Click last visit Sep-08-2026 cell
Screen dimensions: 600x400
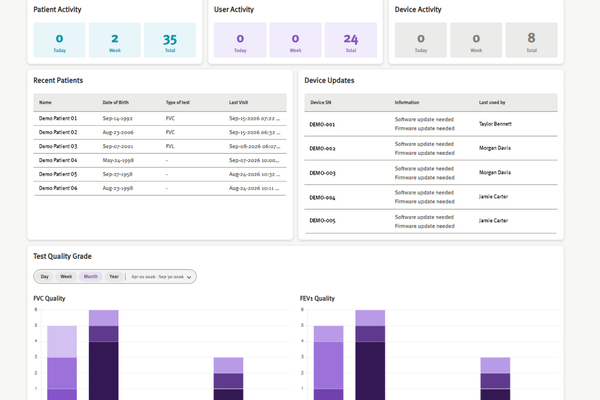pos(254,146)
